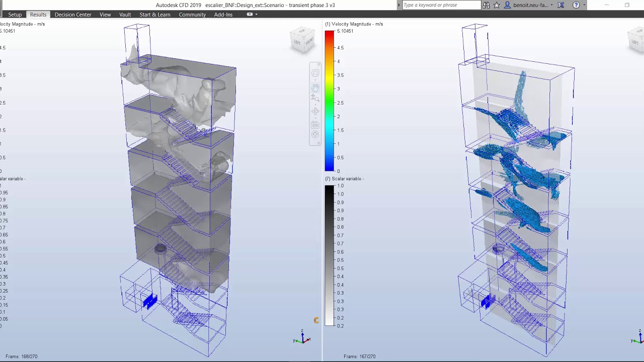Select the Pan hand tool
This screenshot has width=644, height=362.
click(315, 88)
